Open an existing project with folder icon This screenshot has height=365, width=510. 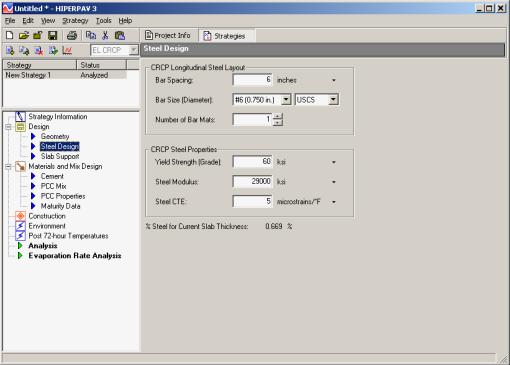pos(23,35)
